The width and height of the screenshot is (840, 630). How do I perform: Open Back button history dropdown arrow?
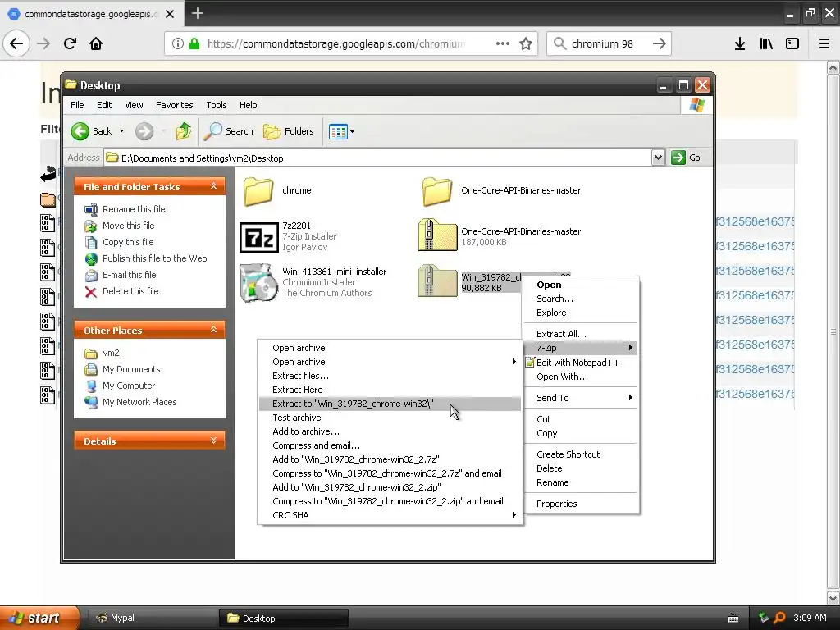coord(121,131)
